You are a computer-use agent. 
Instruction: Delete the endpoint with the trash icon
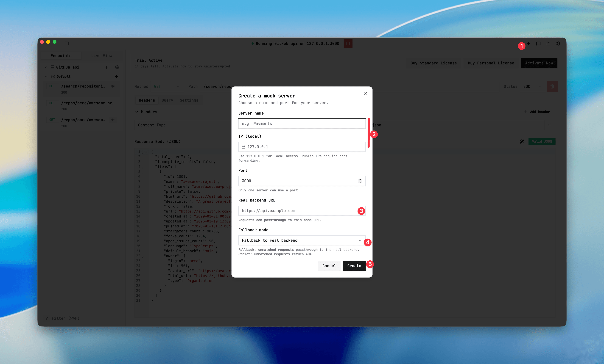552,86
